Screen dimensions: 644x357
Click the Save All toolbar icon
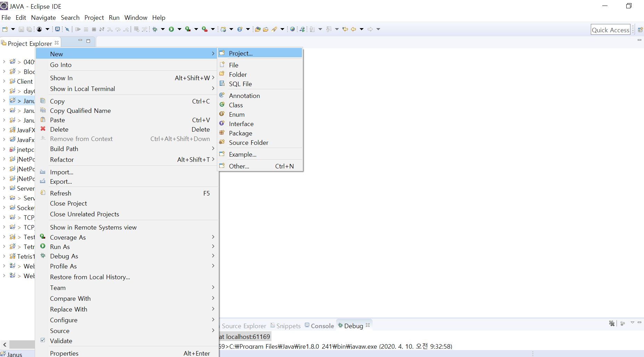29,29
